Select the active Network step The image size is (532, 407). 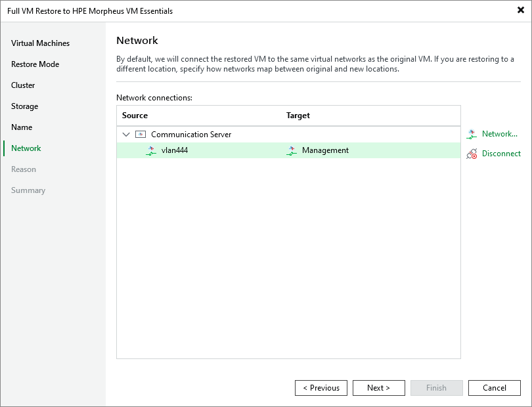click(26, 148)
